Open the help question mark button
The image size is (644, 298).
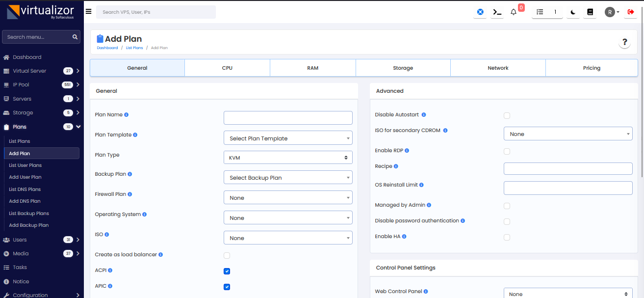(624, 42)
